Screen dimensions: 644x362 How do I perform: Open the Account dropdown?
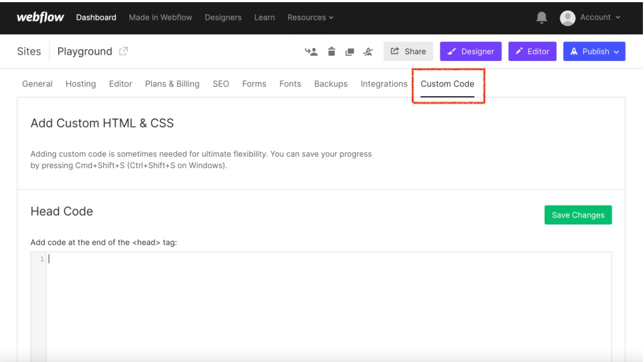pos(599,17)
